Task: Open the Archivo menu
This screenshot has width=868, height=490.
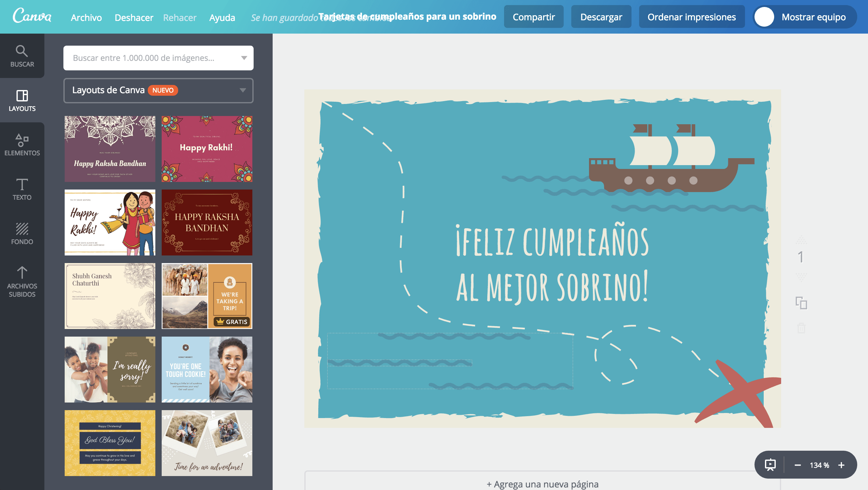Action: [x=86, y=17]
